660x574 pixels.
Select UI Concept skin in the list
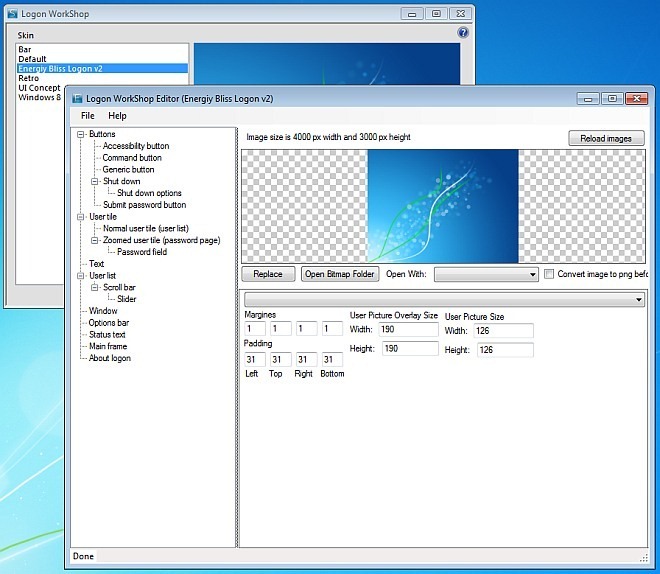pos(39,88)
